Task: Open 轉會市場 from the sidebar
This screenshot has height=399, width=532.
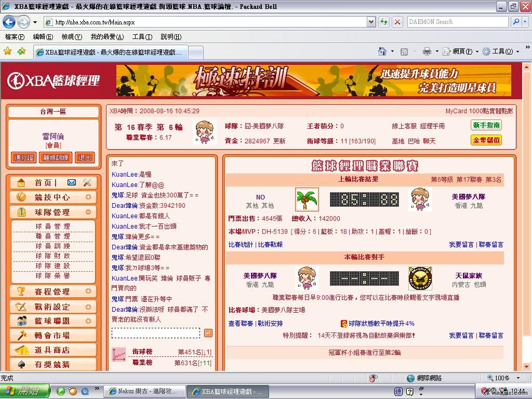Action: [x=54, y=336]
